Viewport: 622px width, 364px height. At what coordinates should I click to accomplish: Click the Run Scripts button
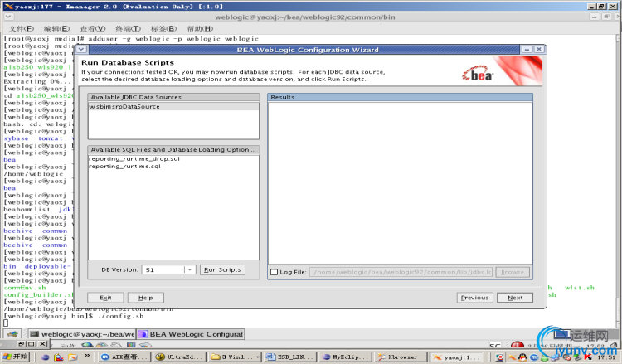click(222, 269)
